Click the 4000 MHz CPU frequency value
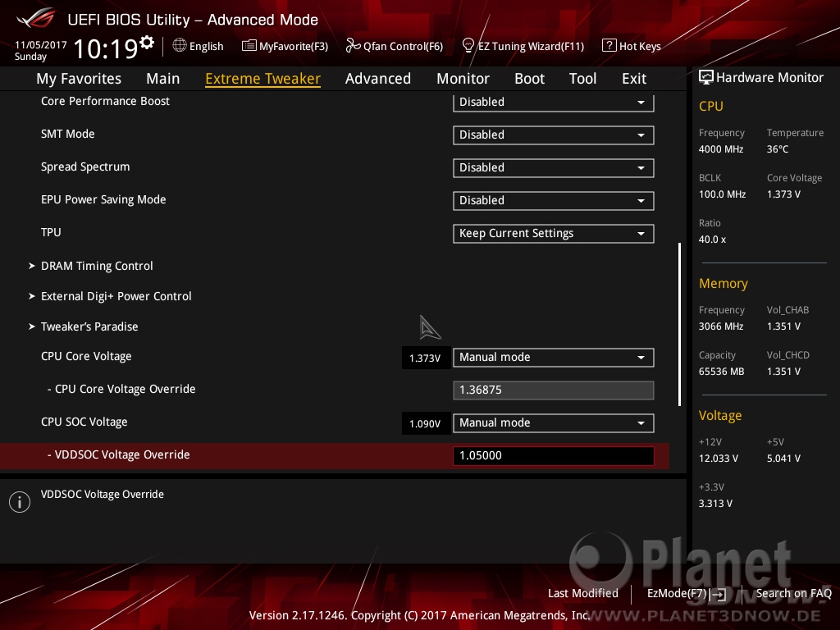Viewport: 840px width, 630px height. (x=721, y=149)
